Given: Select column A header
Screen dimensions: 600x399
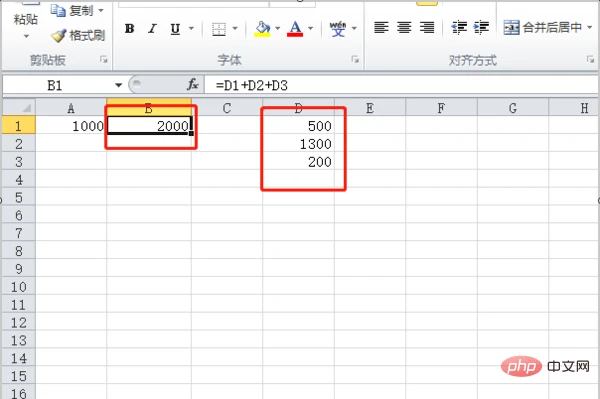Looking at the screenshot, I should tap(71, 108).
